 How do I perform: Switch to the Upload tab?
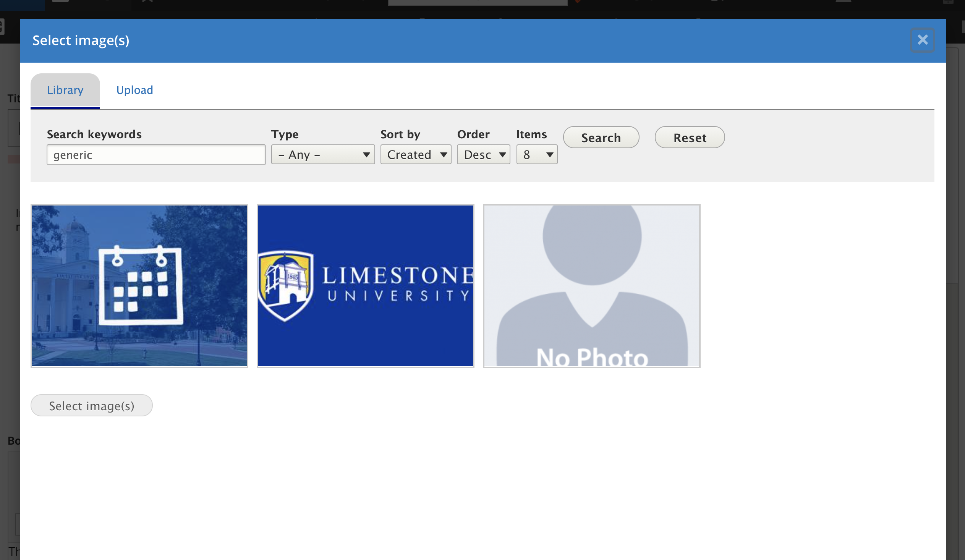tap(134, 90)
